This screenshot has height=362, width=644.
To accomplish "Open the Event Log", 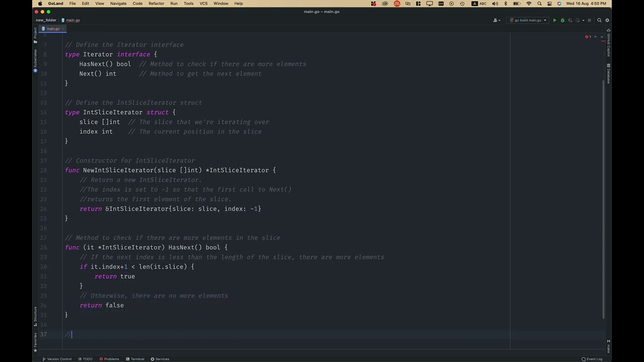I will point(592,359).
